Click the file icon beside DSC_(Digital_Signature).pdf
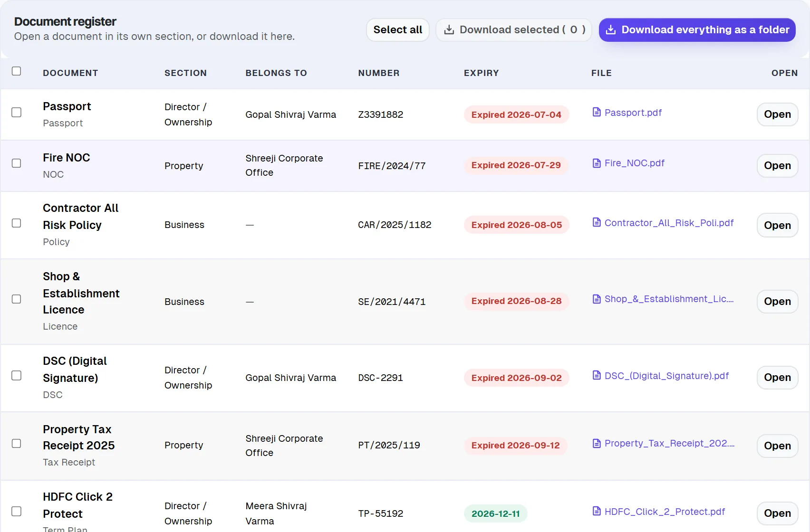Image resolution: width=810 pixels, height=532 pixels. click(x=597, y=375)
